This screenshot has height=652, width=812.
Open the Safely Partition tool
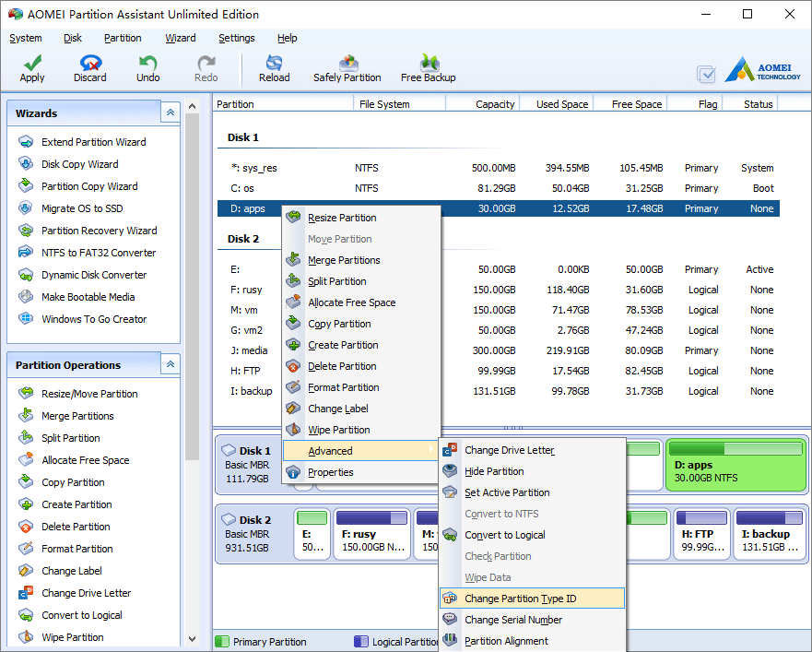(x=347, y=69)
